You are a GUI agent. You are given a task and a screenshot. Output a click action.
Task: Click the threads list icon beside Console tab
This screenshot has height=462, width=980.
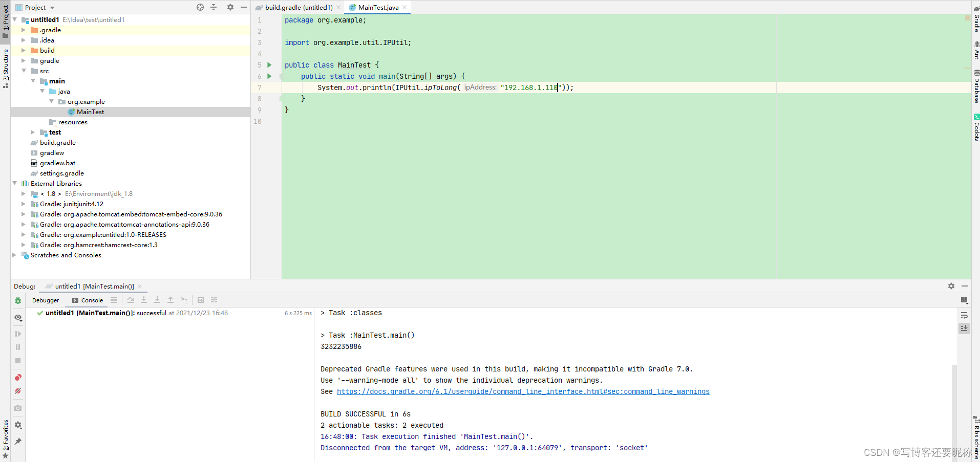click(114, 300)
